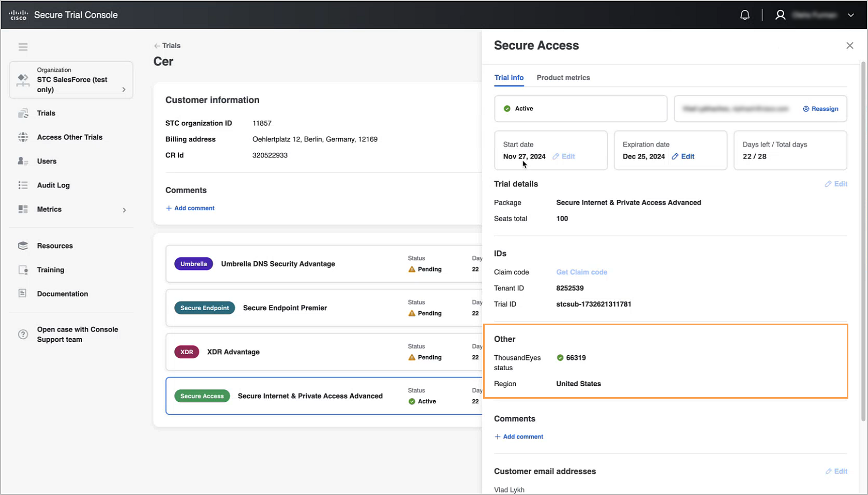Select the Secure Endpoint Premier row
The height and width of the screenshot is (495, 868).
coord(324,308)
